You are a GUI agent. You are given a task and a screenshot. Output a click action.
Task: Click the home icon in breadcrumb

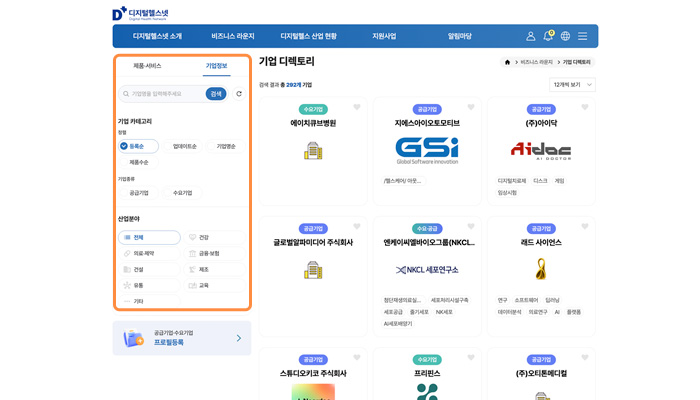507,62
